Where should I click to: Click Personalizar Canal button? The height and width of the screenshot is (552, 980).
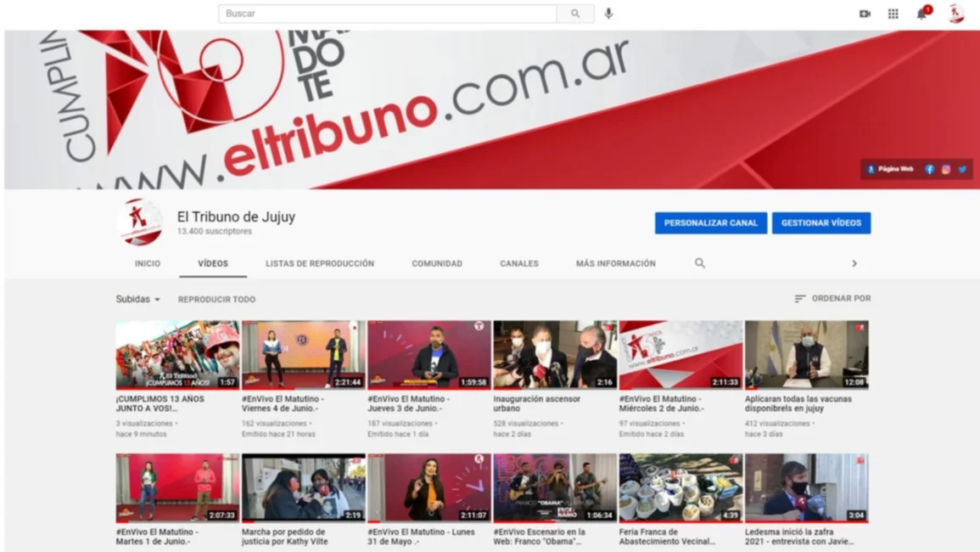711,222
